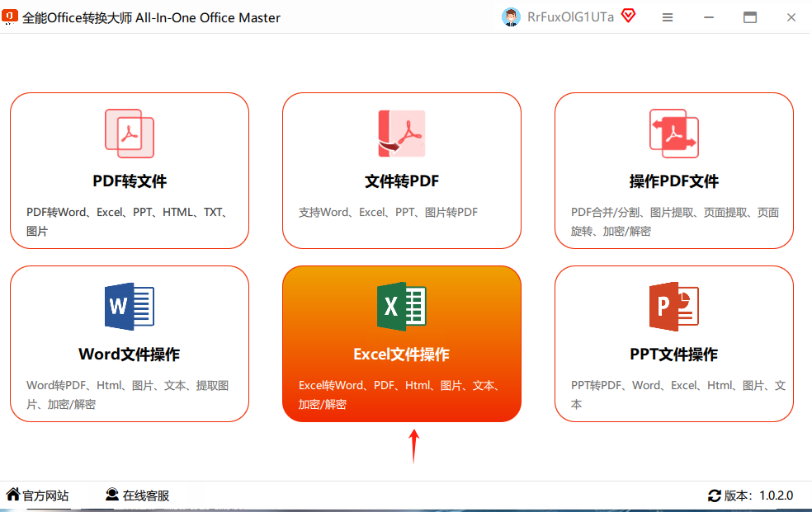Click the app logo in title bar
The height and width of the screenshot is (512, 812).
pyautogui.click(x=10, y=16)
